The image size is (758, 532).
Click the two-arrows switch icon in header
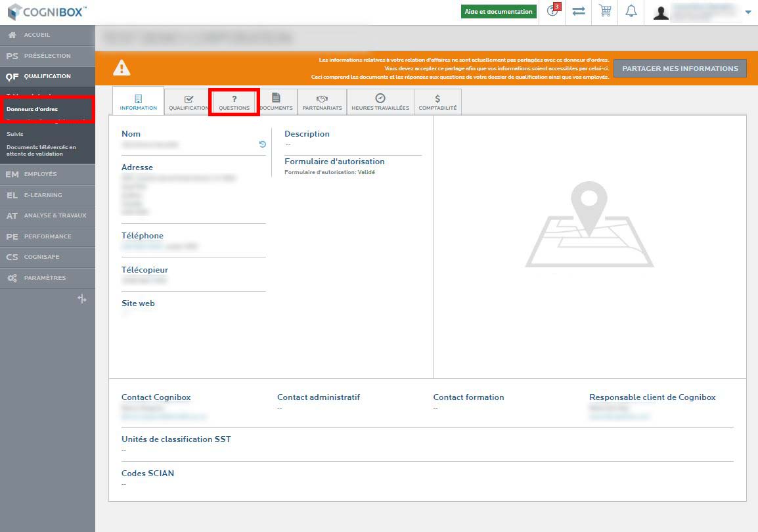coord(579,12)
